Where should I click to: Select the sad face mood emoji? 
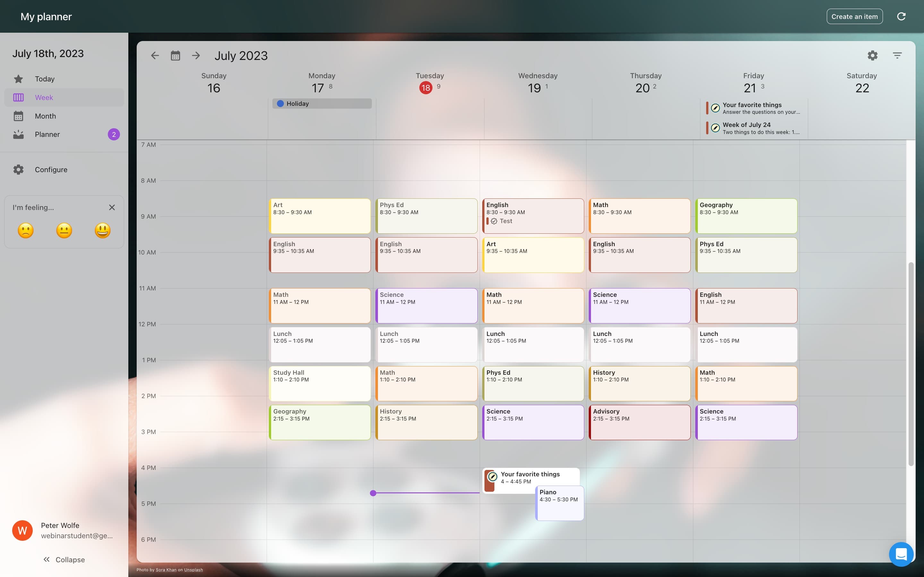pos(26,231)
